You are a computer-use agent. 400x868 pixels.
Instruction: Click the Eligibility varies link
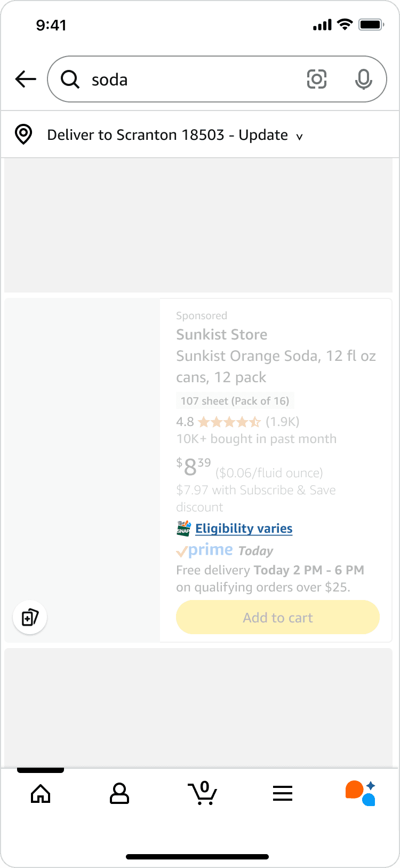coord(244,528)
